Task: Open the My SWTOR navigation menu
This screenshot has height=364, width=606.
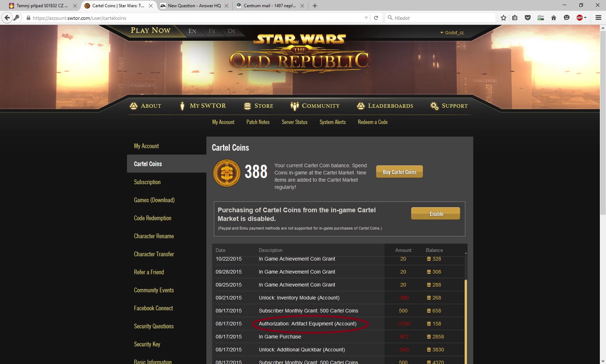Action: click(203, 106)
